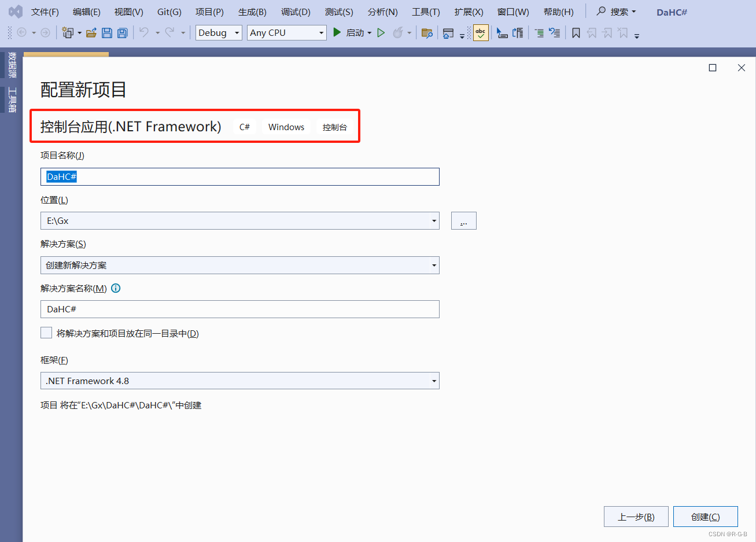Click the 项目名称 DaHC# input field
The width and height of the screenshot is (756, 542).
click(240, 177)
